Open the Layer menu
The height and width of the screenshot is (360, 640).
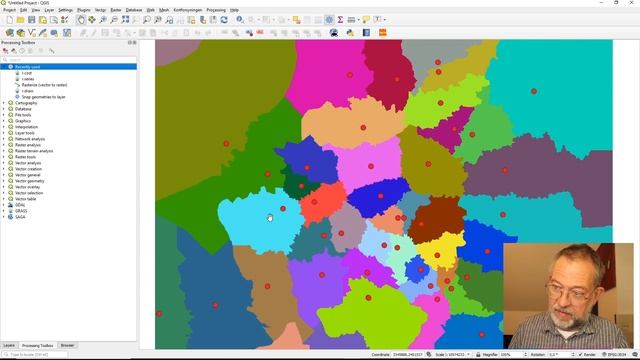point(49,10)
